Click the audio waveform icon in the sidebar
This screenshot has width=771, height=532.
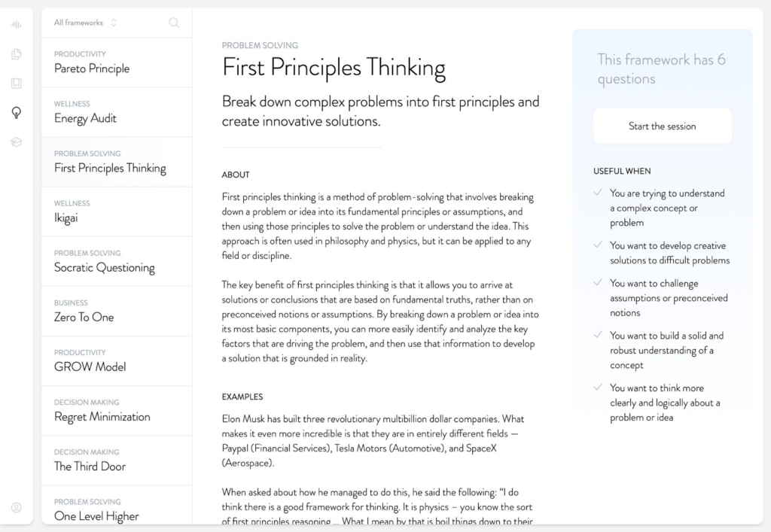pos(17,25)
